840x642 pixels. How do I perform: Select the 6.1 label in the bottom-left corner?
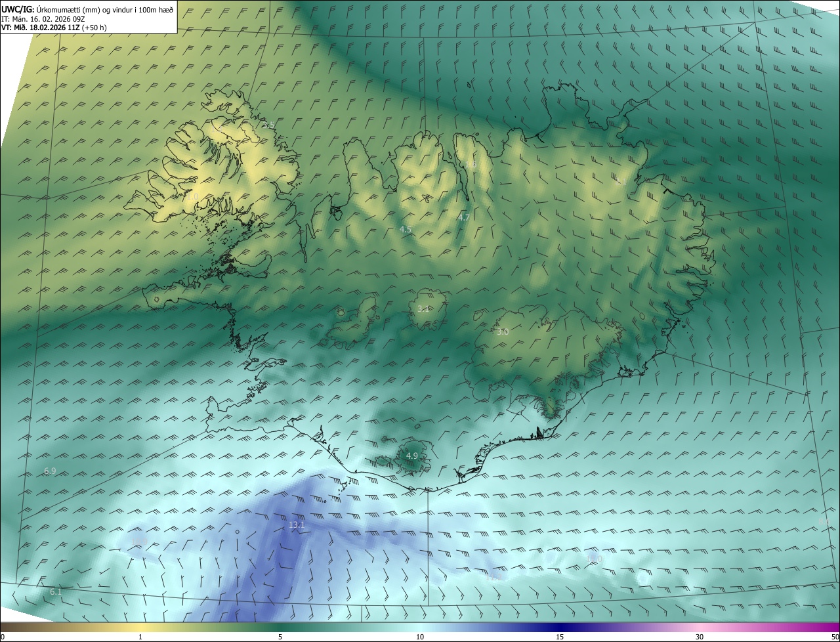coord(56,592)
